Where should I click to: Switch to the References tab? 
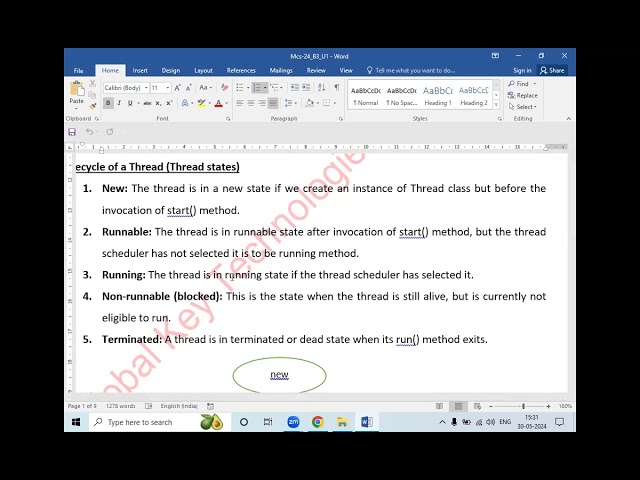(x=241, y=71)
